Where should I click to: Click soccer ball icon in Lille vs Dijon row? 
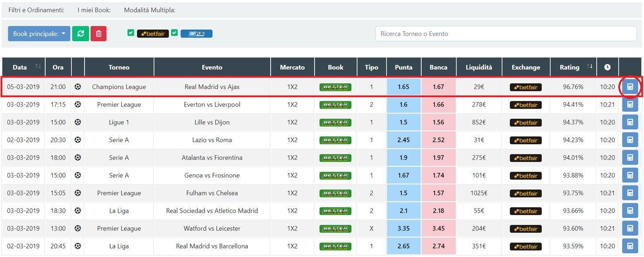(78, 123)
